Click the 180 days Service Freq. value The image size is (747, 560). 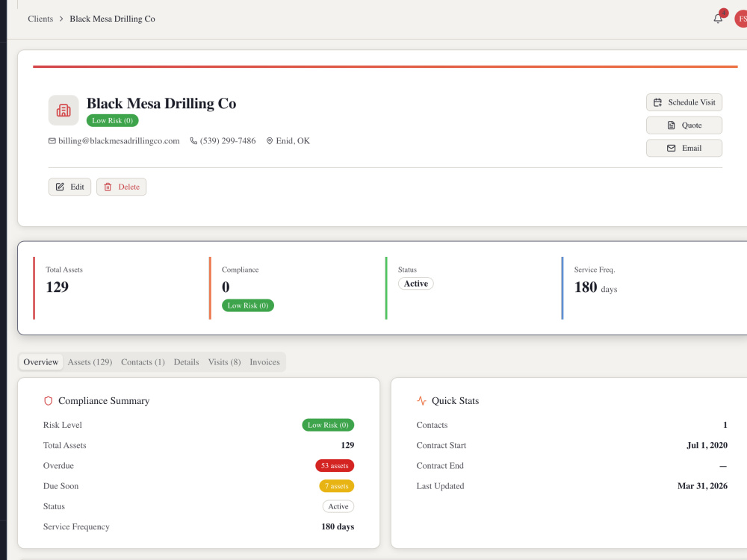595,287
